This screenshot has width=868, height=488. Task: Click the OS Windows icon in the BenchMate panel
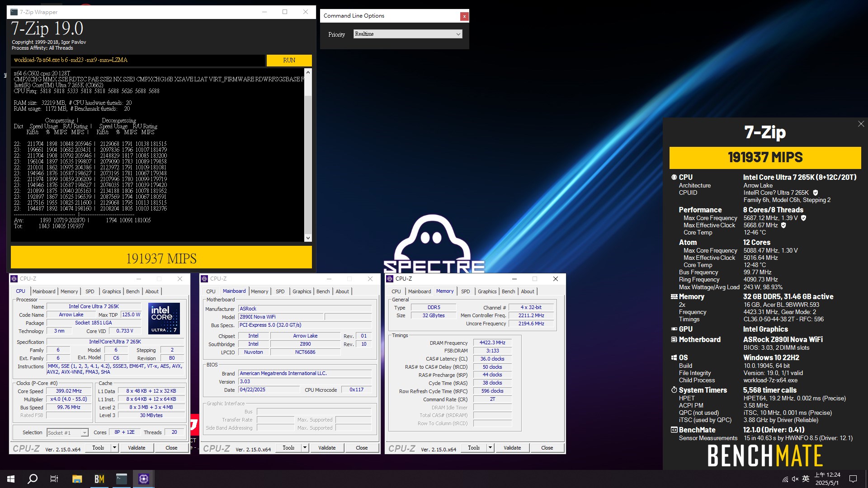(x=674, y=358)
